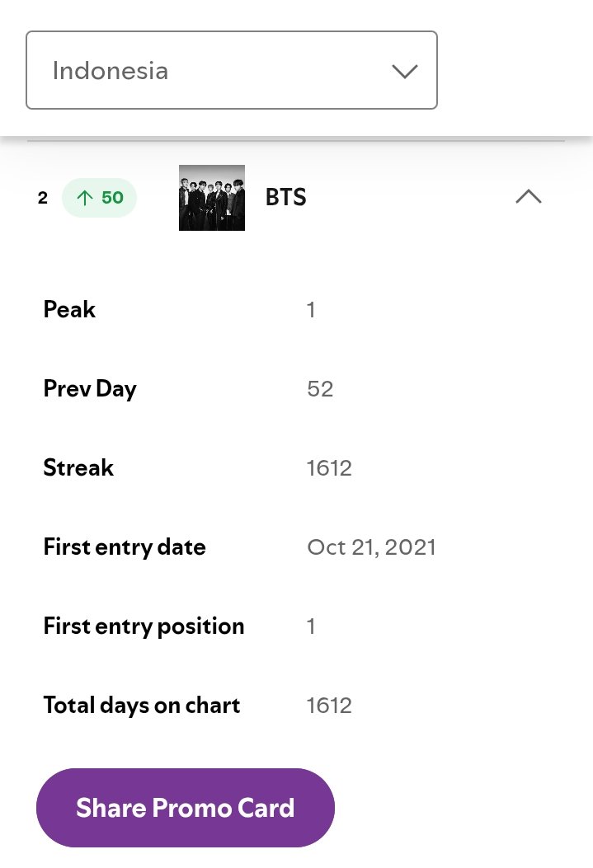Collapse the BTS chart details

pos(528,197)
